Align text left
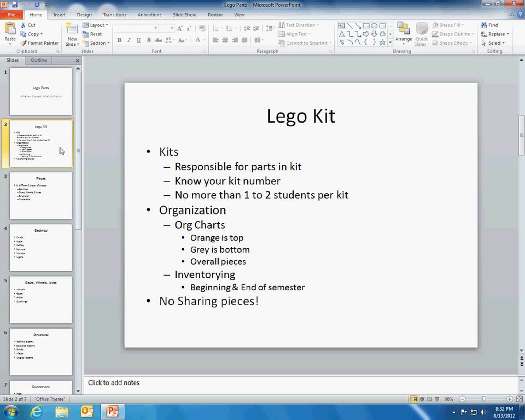 click(x=215, y=40)
